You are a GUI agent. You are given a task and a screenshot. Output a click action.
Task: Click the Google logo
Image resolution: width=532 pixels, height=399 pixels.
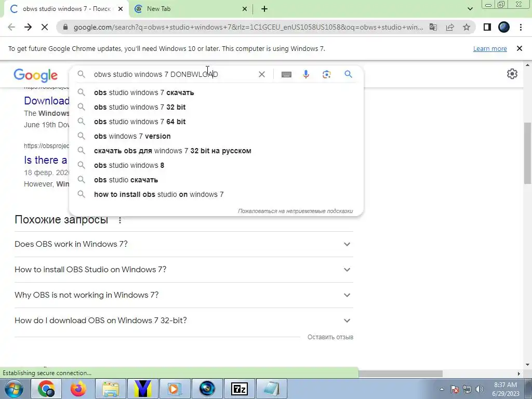point(36,75)
